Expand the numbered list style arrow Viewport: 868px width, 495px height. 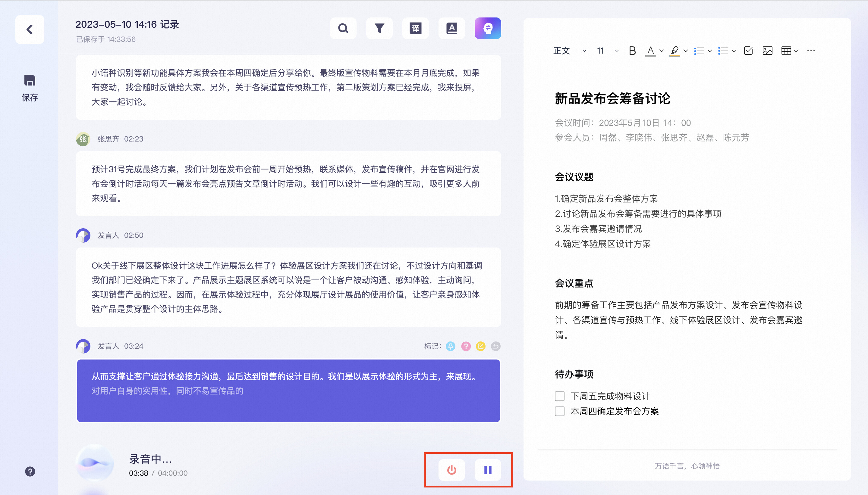point(710,51)
